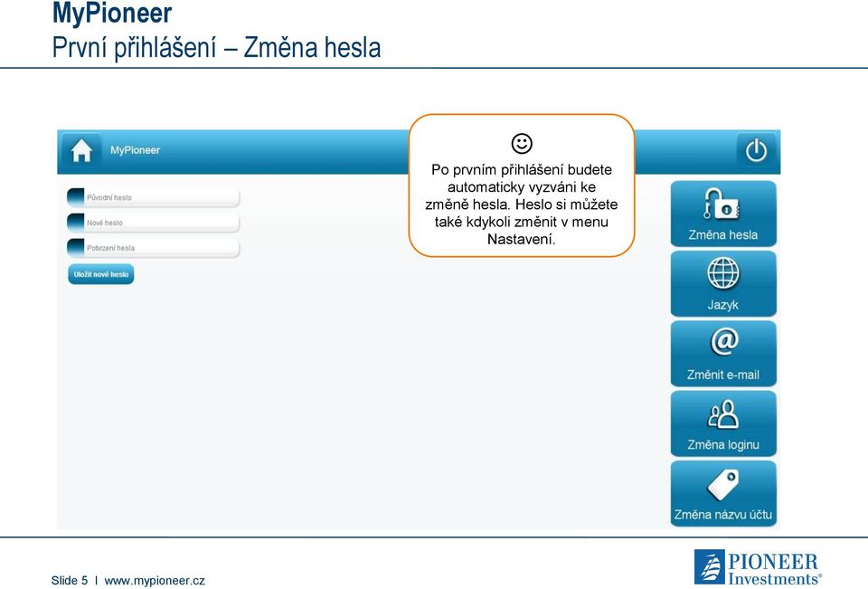The width and height of the screenshot is (868, 589).
Task: Open the Změna hesla padlock tile
Action: 723,214
